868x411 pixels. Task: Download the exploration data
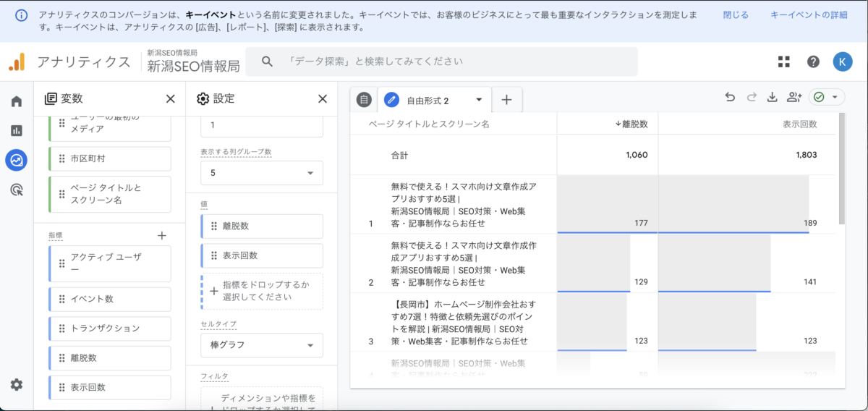click(772, 98)
